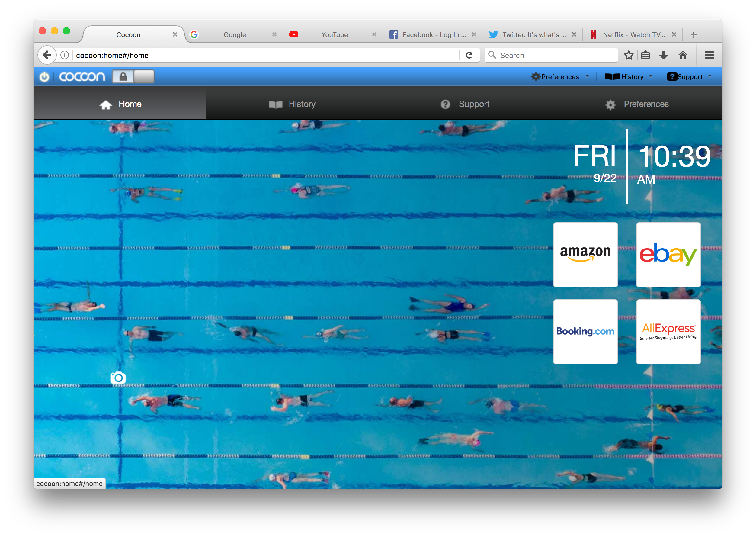The height and width of the screenshot is (537, 756).
Task: Switch to the Netflix tab
Action: tap(633, 35)
